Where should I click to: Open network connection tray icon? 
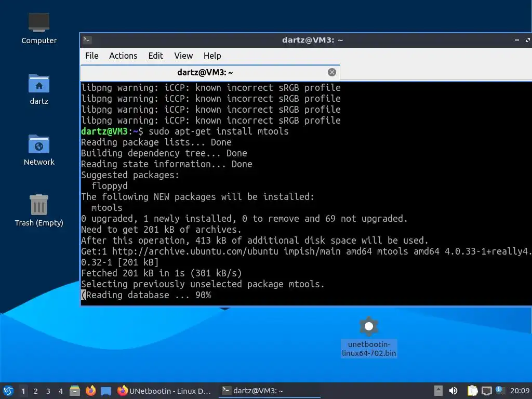(x=486, y=391)
